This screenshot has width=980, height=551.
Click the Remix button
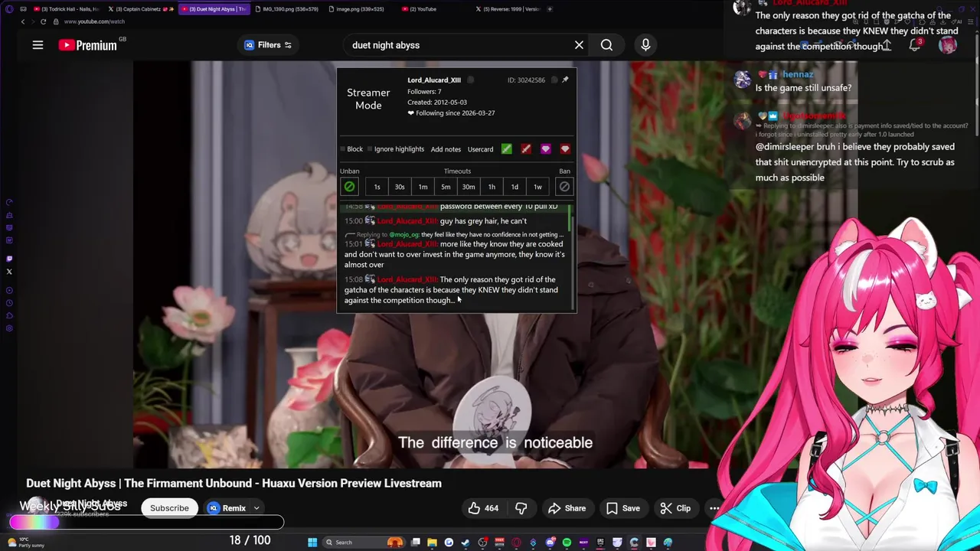pyautogui.click(x=227, y=508)
